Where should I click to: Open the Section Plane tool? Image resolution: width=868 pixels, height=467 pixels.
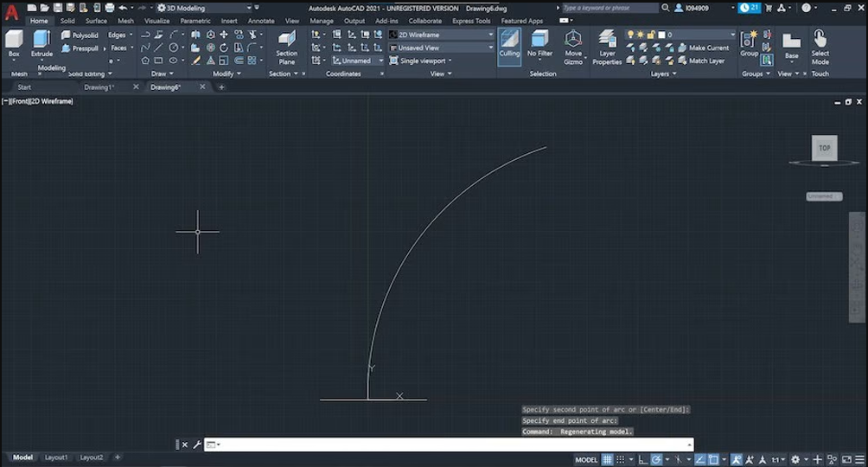pyautogui.click(x=287, y=48)
